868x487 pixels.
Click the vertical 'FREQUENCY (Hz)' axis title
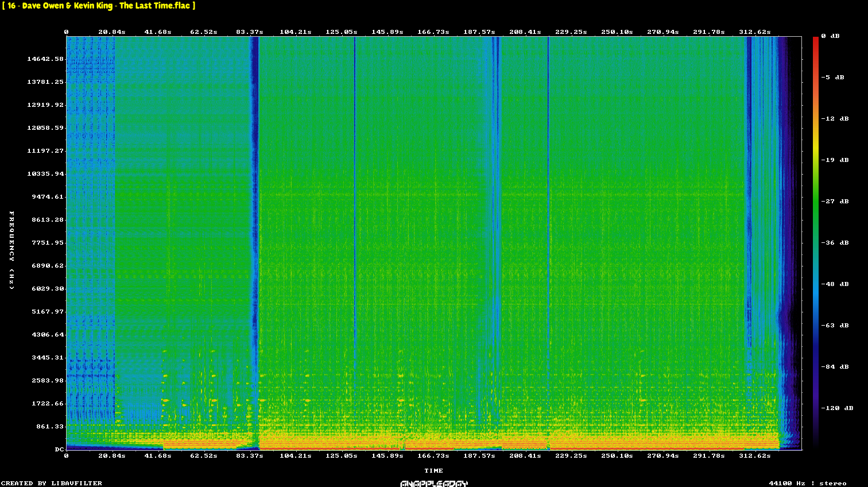[11, 250]
